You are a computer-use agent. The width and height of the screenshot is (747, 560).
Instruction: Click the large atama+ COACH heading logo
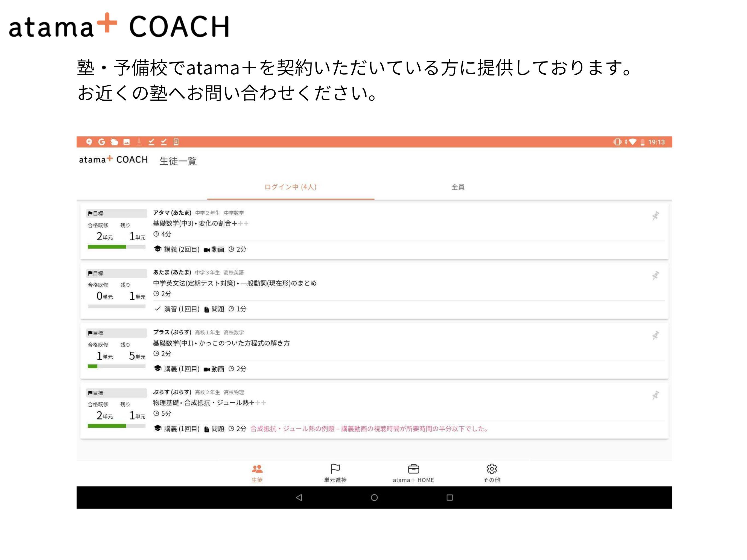coord(119,25)
